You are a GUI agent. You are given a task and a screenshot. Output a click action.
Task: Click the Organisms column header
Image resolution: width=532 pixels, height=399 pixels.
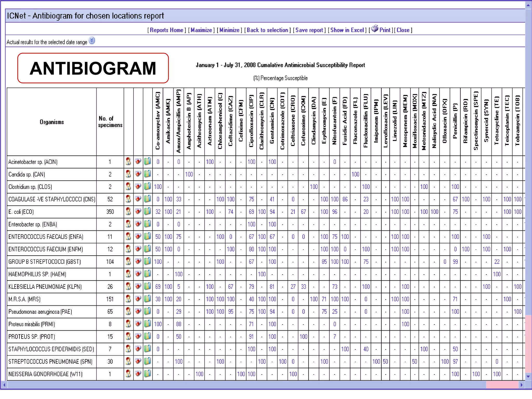pyautogui.click(x=52, y=122)
